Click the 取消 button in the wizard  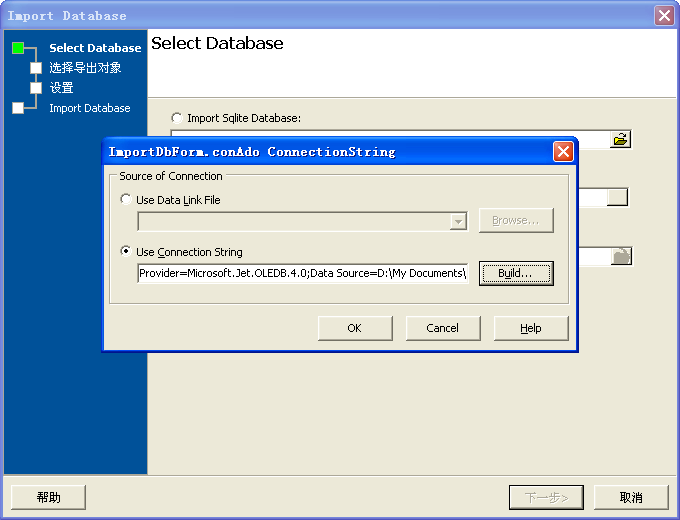pyautogui.click(x=631, y=497)
